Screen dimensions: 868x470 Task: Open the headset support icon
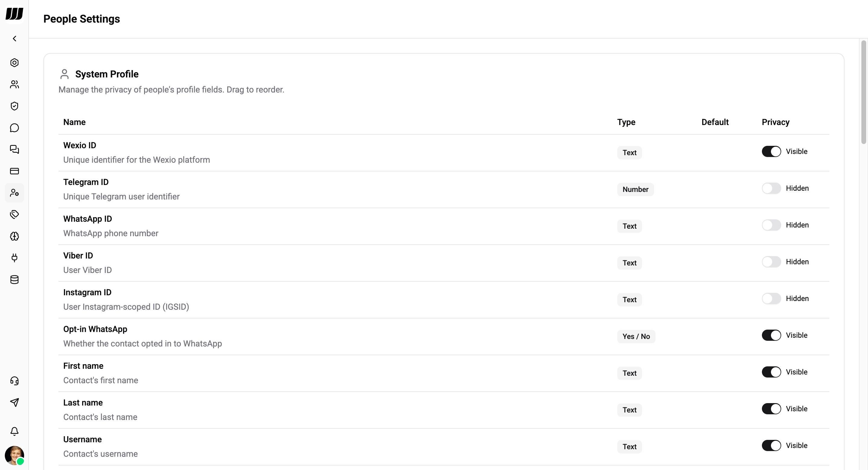pos(14,381)
